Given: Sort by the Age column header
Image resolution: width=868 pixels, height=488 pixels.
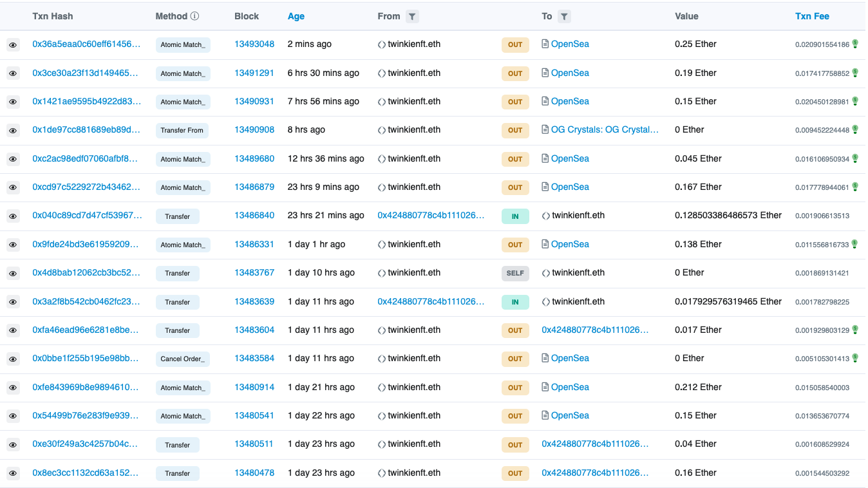Looking at the screenshot, I should click(296, 16).
